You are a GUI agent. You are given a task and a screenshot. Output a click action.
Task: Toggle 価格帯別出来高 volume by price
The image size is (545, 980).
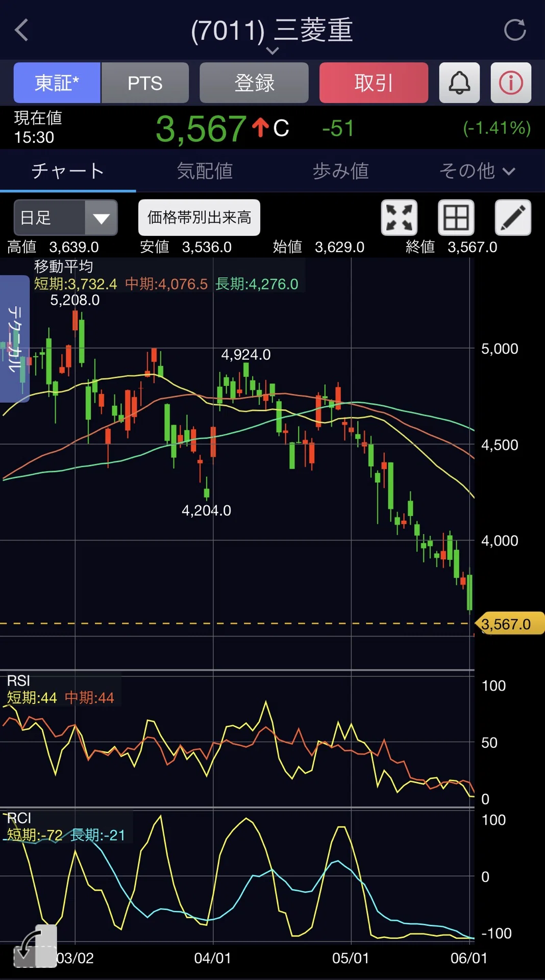pos(199,217)
